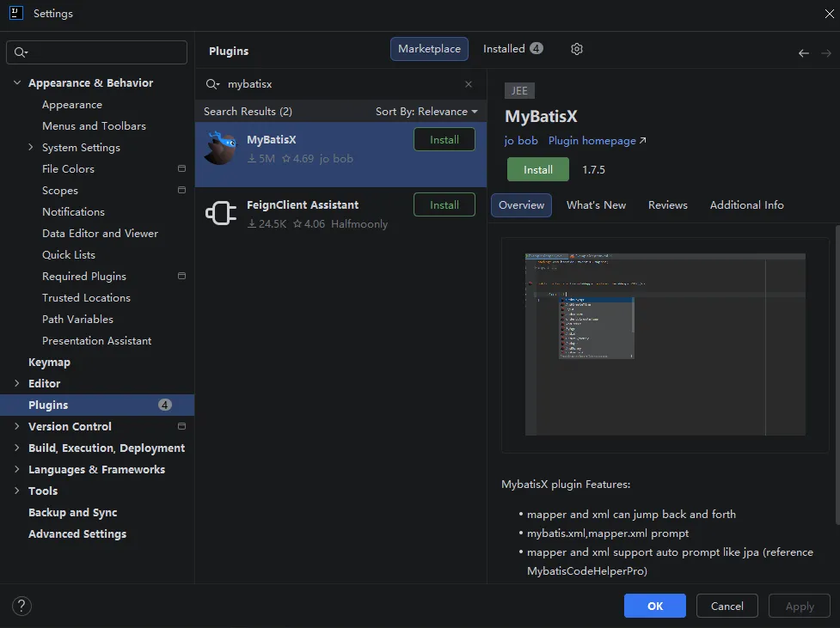Image resolution: width=840 pixels, height=628 pixels.
Task: Switch to the Marketplace tab
Action: pos(429,49)
